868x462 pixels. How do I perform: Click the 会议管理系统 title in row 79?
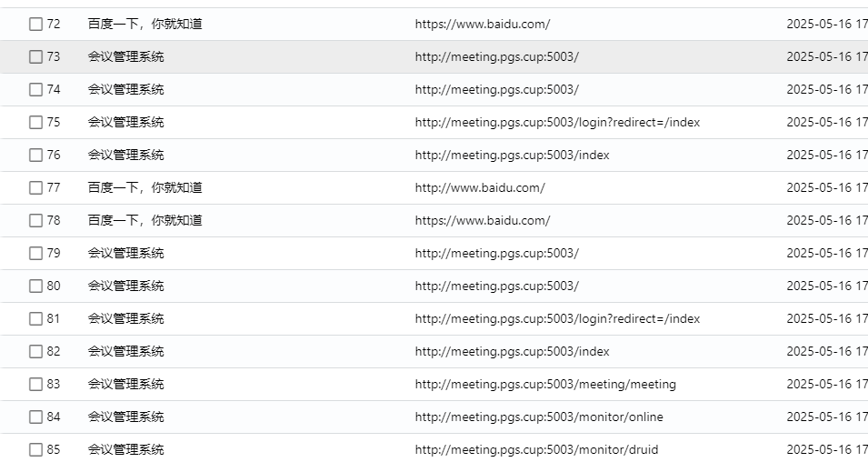(125, 253)
